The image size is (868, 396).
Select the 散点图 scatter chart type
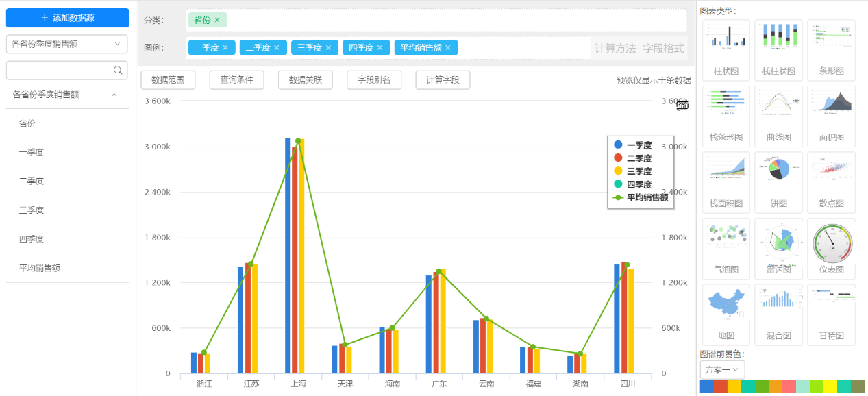(x=831, y=181)
